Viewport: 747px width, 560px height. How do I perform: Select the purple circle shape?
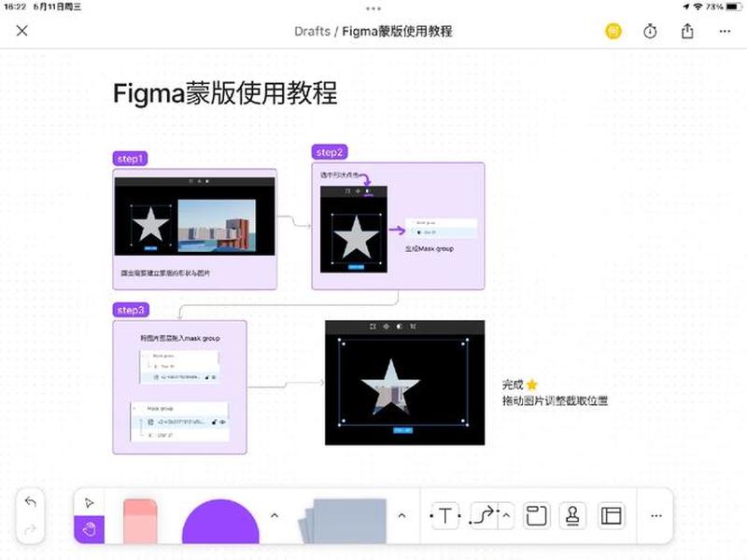click(220, 522)
